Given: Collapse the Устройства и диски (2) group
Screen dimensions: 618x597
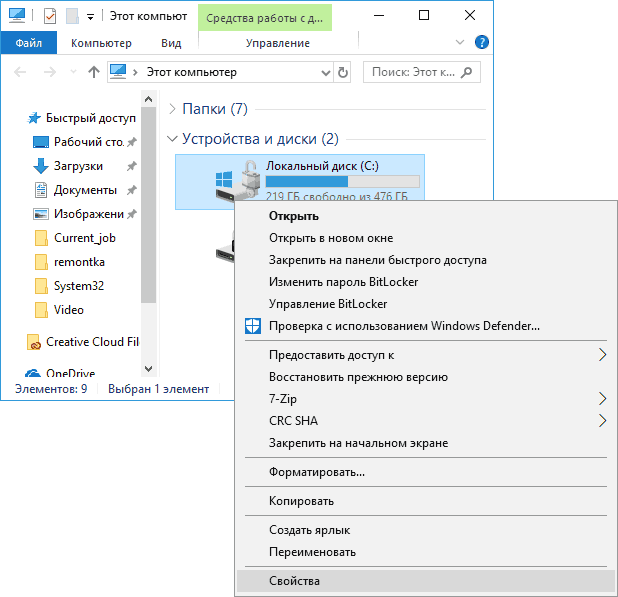Looking at the screenshot, I should pyautogui.click(x=172, y=139).
